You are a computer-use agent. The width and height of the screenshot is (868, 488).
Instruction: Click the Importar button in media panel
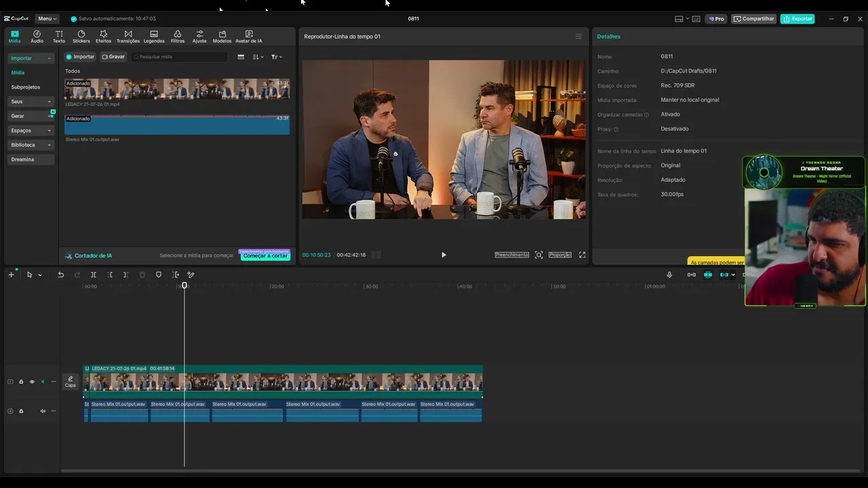pos(81,57)
